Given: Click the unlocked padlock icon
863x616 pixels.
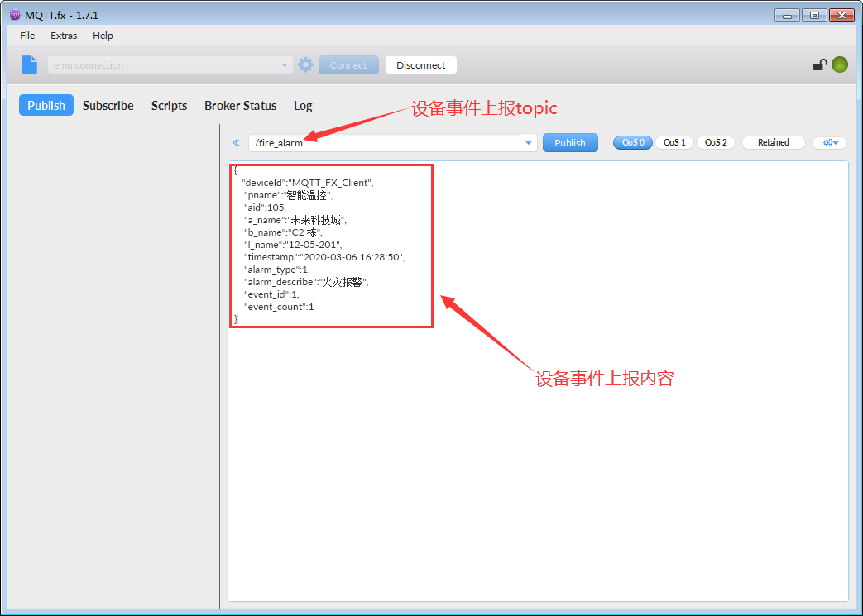Looking at the screenshot, I should [x=819, y=65].
